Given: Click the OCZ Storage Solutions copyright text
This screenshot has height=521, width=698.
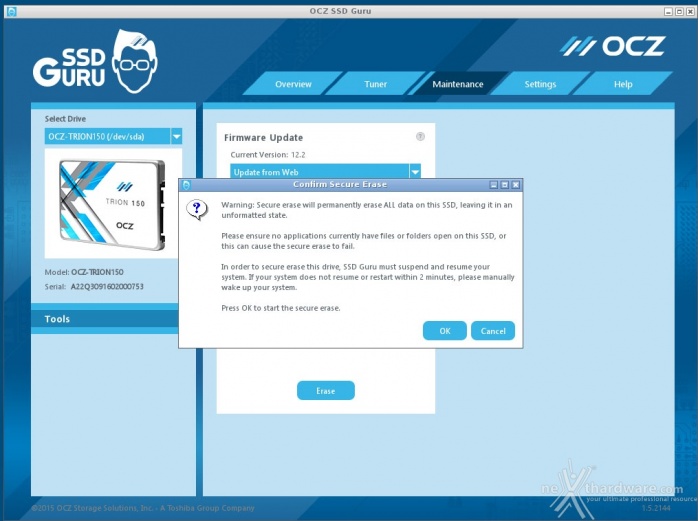Looking at the screenshot, I should (143, 508).
